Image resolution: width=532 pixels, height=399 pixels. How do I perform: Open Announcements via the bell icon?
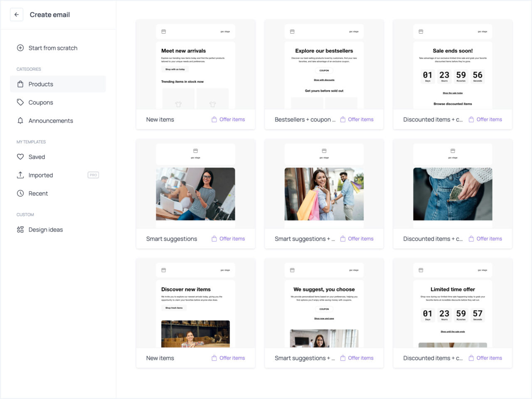pyautogui.click(x=20, y=121)
